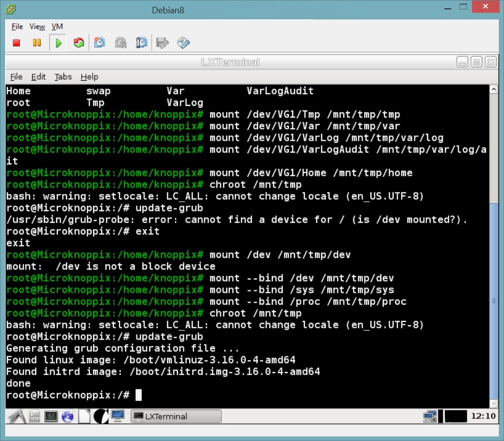Click the 'VarLogAudit' listing entry
Viewport: 504px width, 441px height.
[280, 91]
